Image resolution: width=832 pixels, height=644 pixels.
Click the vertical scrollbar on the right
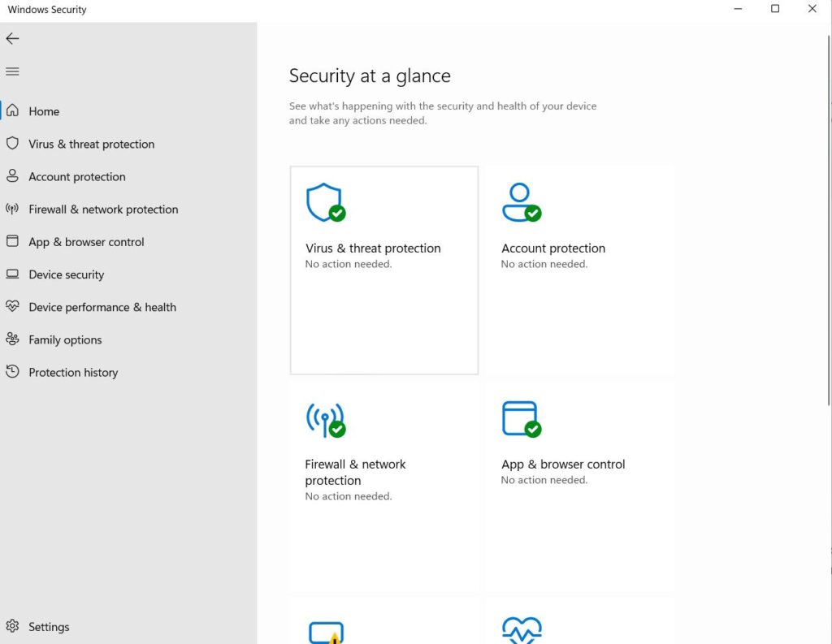[x=829, y=220]
